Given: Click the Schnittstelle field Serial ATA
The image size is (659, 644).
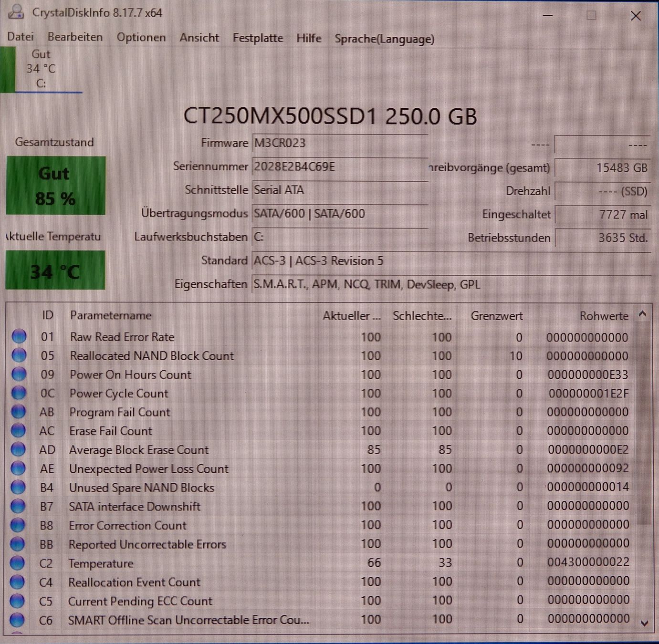Looking at the screenshot, I should 340,190.
